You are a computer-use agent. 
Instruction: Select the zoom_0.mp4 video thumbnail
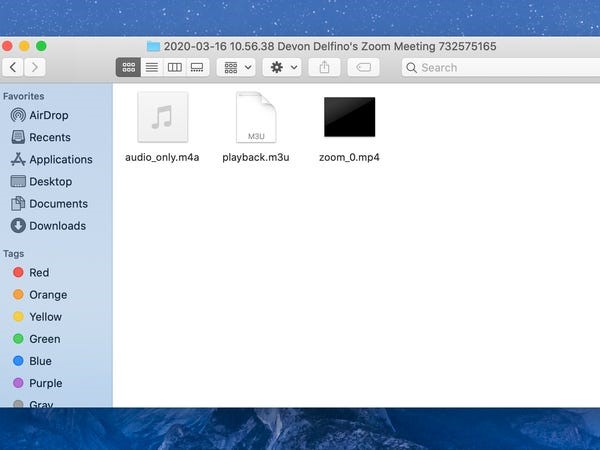point(350,117)
